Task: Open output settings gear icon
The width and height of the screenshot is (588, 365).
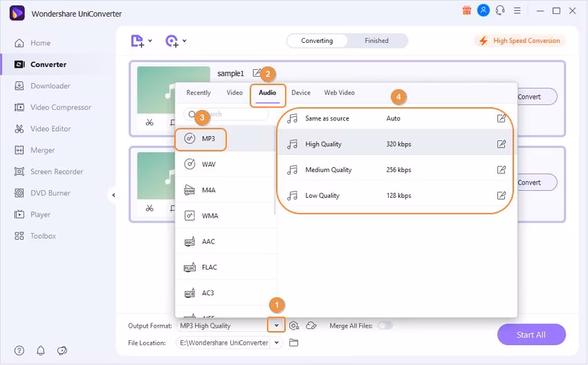Action: pos(294,326)
